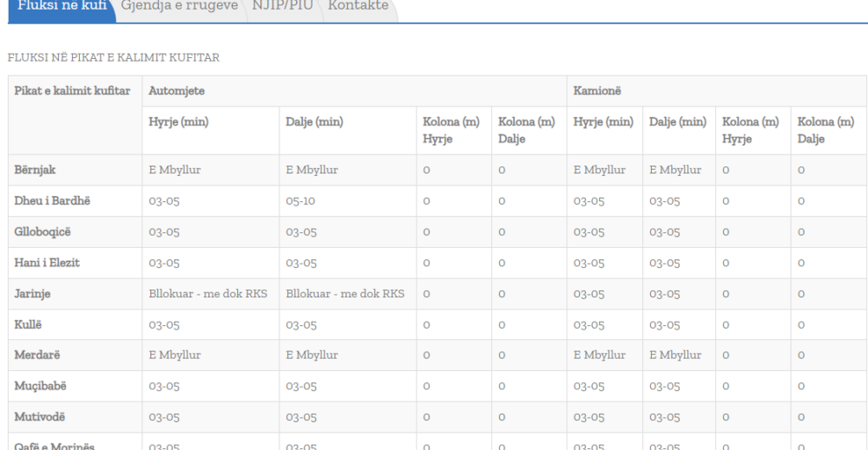Viewport: 868px width, 450px height.
Task: Select the Dheu i Bardhë row label
Action: (51, 201)
